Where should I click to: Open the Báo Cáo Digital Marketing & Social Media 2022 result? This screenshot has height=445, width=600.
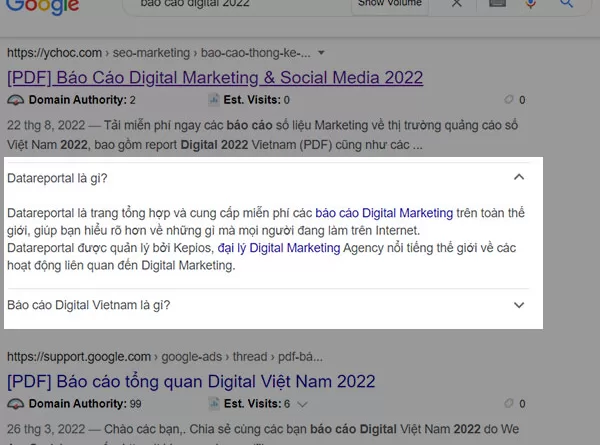pyautogui.click(x=215, y=78)
